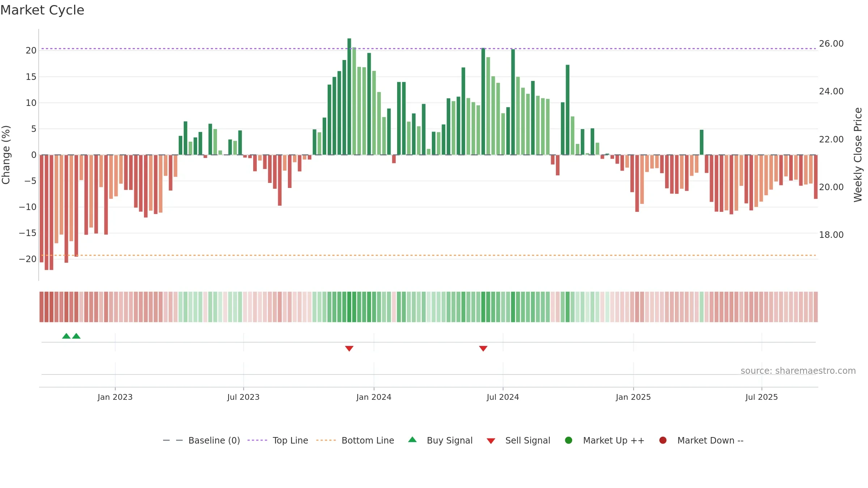Toggle the Market Down -- legend entry
Screen dimensions: 868x488
click(701, 440)
